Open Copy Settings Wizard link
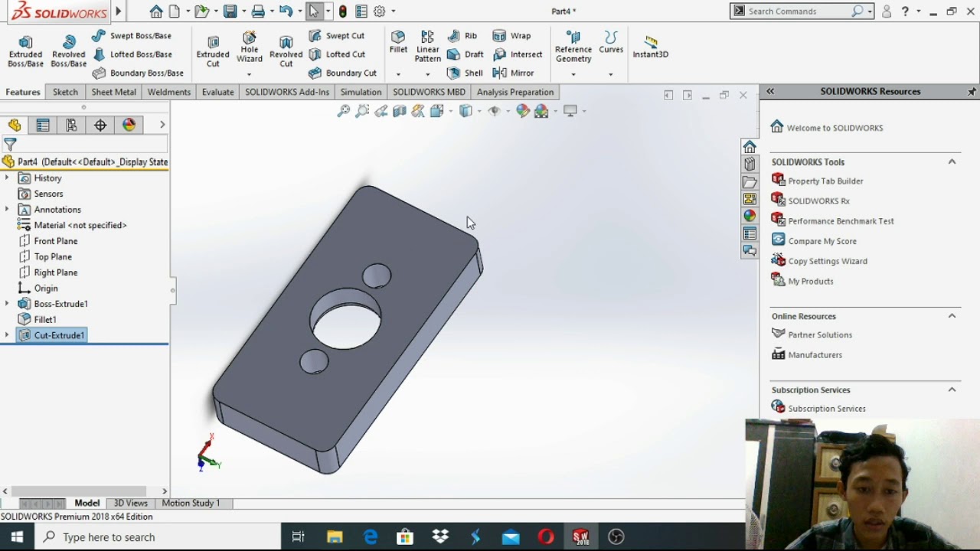980x551 pixels. click(x=828, y=261)
